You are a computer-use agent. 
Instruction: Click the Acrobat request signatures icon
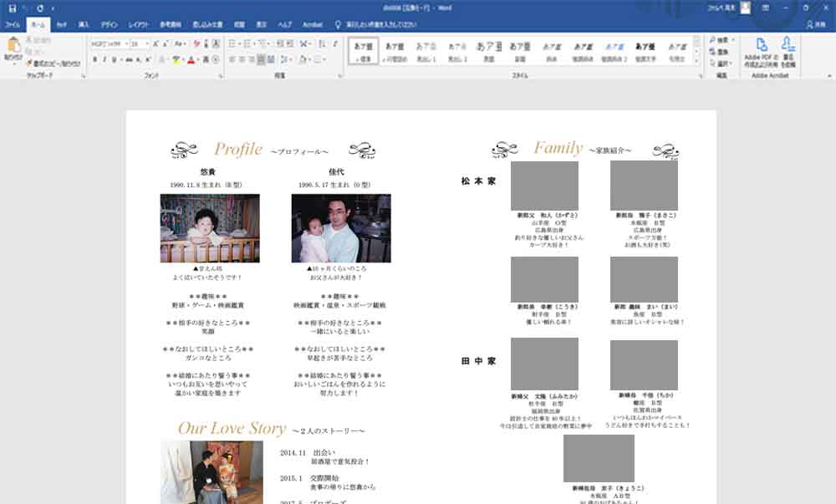788,51
